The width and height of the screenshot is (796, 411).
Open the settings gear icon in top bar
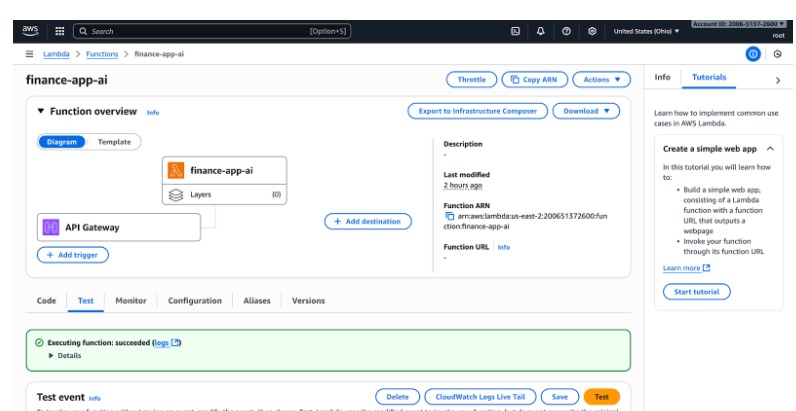592,31
